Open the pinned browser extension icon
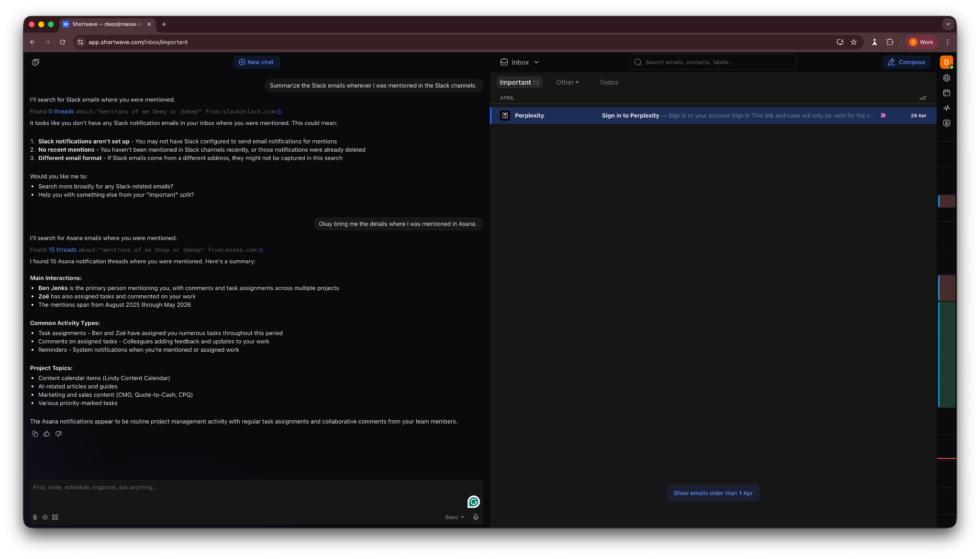The image size is (980, 559). [874, 42]
